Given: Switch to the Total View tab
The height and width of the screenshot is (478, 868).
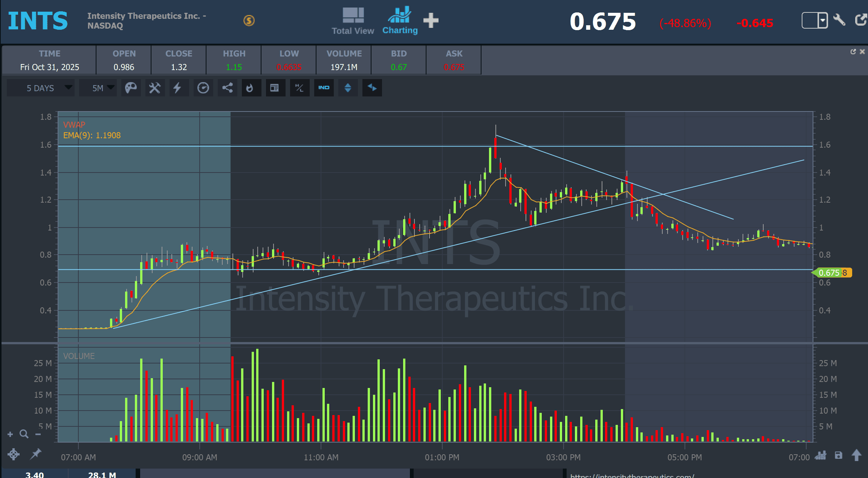Looking at the screenshot, I should tap(353, 21).
